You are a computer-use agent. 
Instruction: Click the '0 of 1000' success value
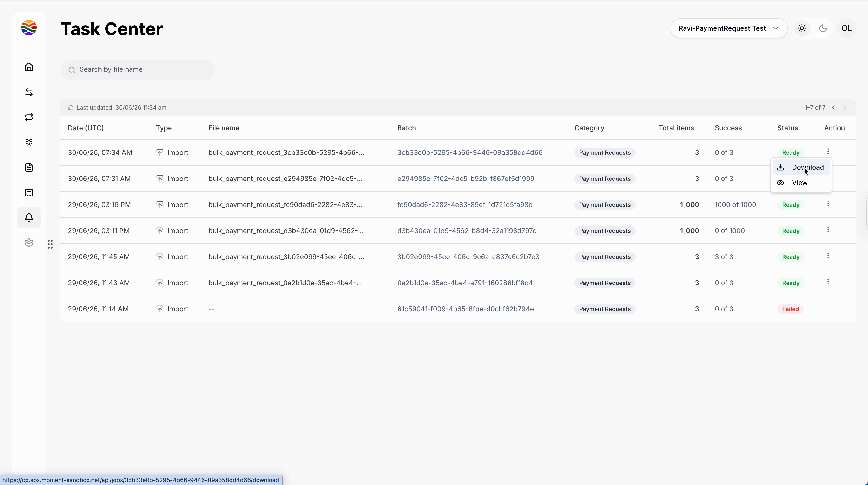[x=730, y=231]
